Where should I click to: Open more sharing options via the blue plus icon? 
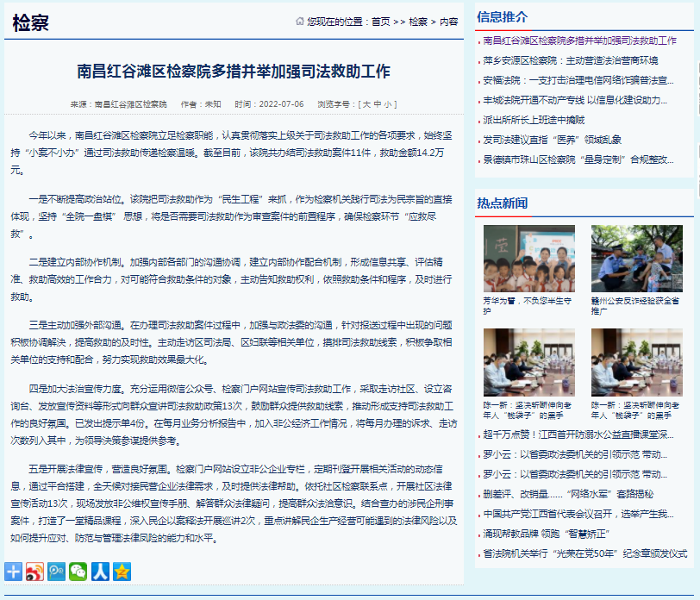point(14,572)
